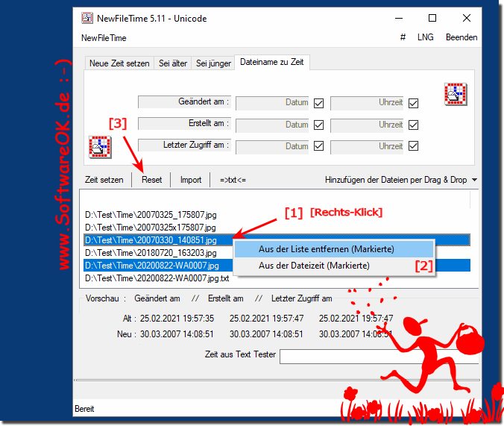Click the Bereit status bar text
The image size is (504, 426).
coord(84,409)
